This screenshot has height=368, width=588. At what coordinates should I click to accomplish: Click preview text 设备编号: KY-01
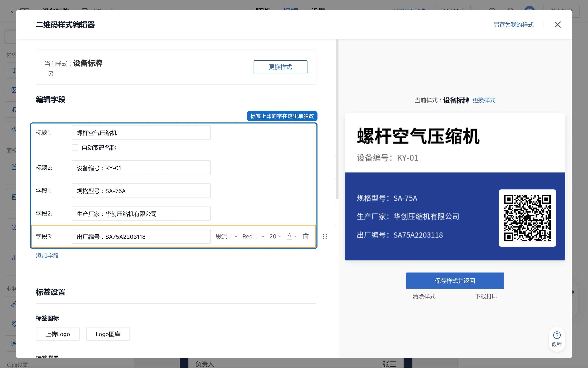click(x=387, y=158)
